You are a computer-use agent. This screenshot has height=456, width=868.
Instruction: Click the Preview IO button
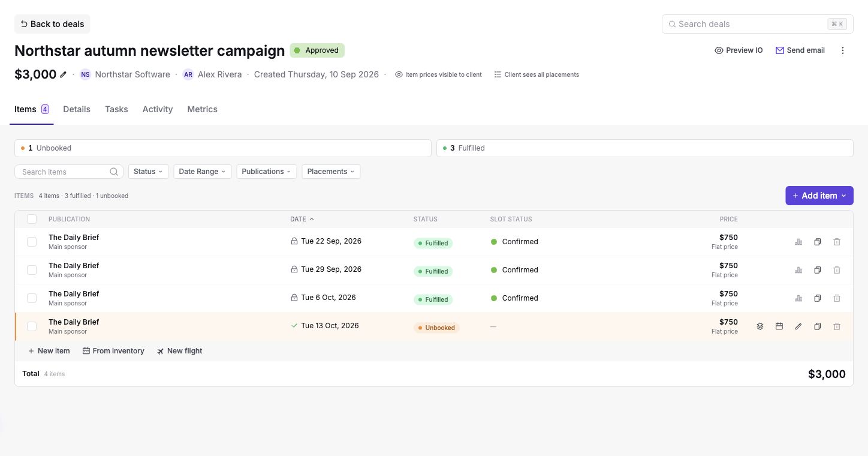(739, 50)
